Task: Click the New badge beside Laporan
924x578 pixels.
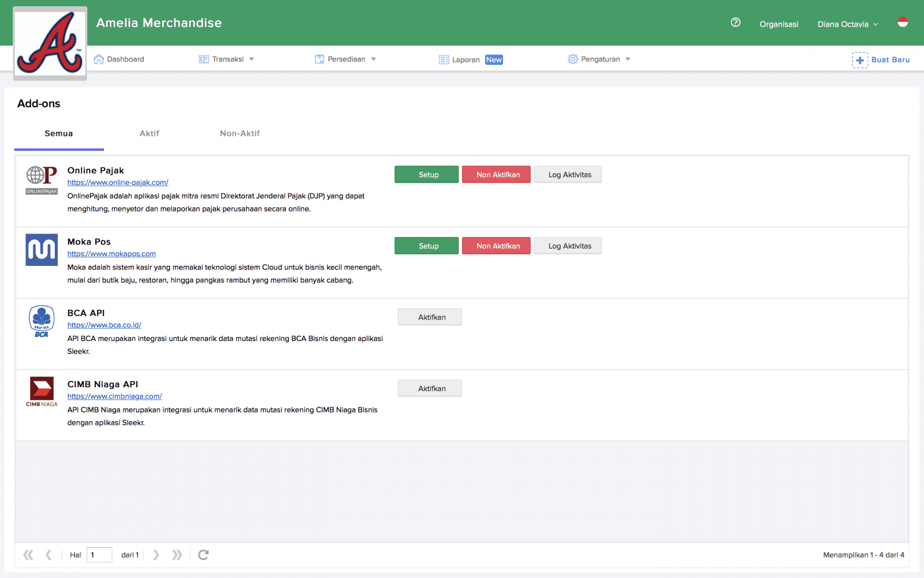Action: point(494,60)
